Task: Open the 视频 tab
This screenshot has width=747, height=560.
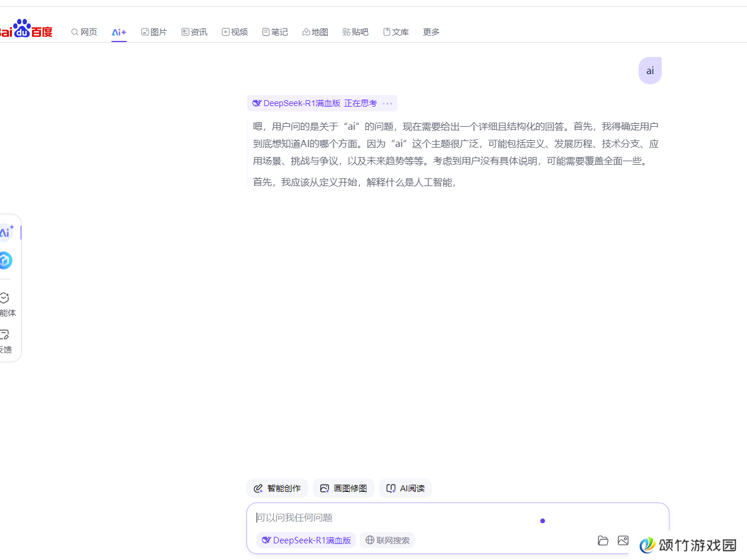Action: [235, 32]
